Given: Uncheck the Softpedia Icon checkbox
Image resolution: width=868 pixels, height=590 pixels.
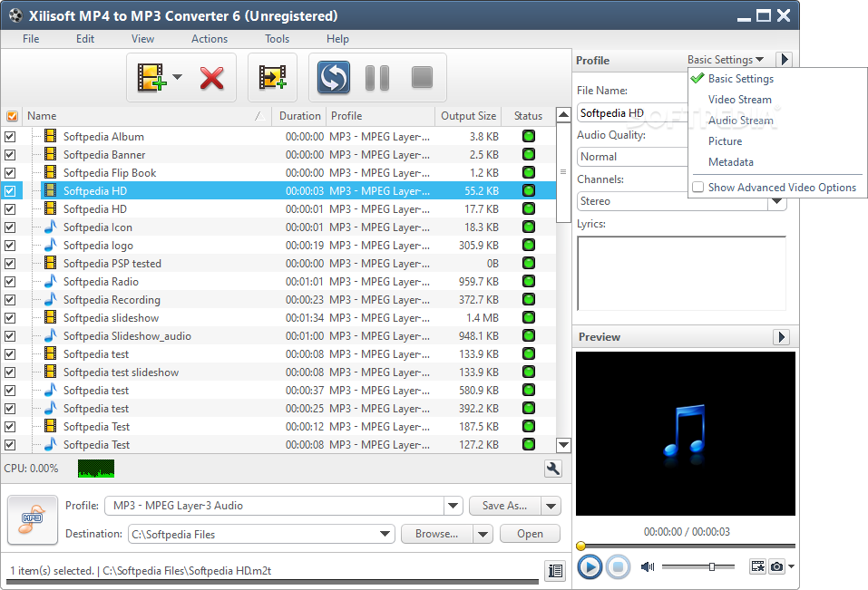Looking at the screenshot, I should [x=10, y=227].
